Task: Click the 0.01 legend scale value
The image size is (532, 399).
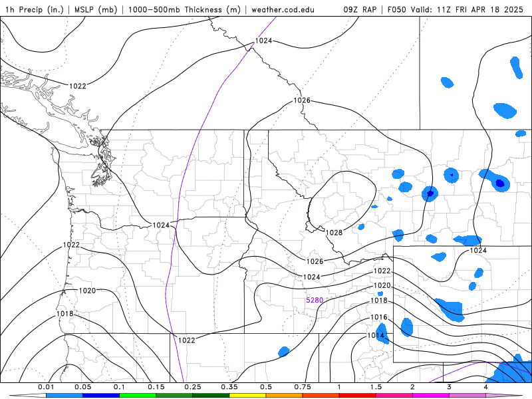Action: [x=46, y=387]
